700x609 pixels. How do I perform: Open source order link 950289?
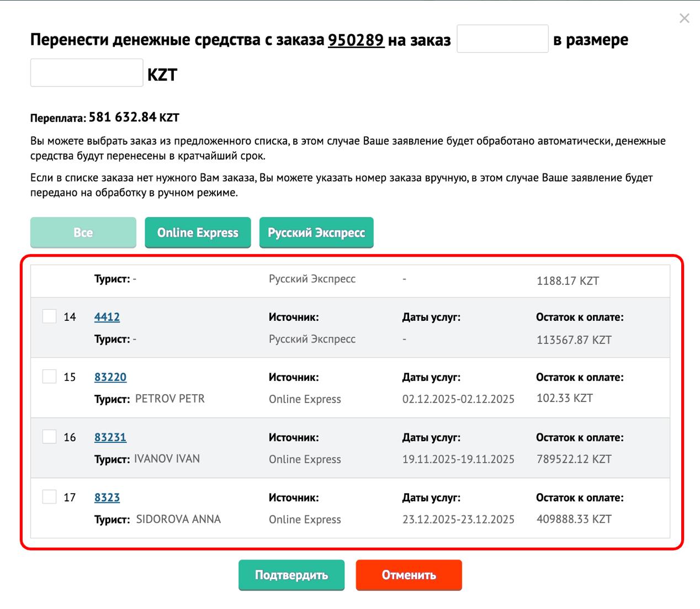point(356,40)
